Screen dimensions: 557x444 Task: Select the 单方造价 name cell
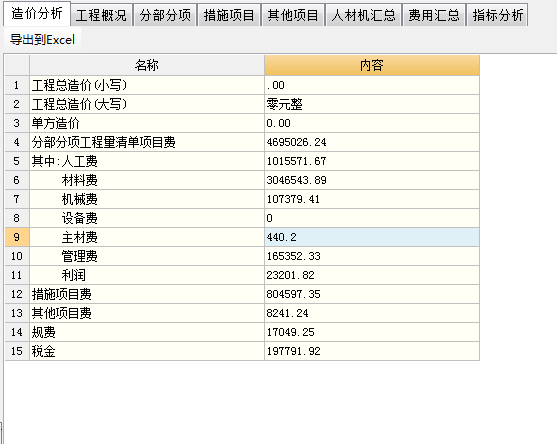pyautogui.click(x=147, y=123)
